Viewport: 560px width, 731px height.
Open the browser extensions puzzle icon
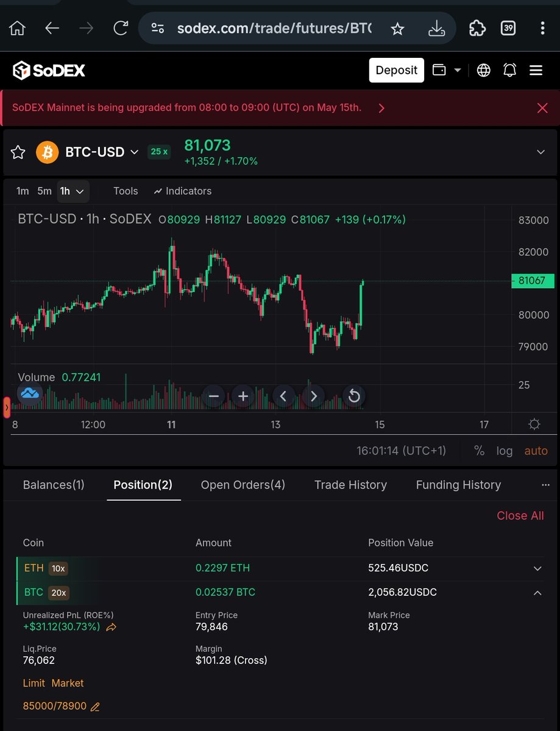(x=477, y=28)
